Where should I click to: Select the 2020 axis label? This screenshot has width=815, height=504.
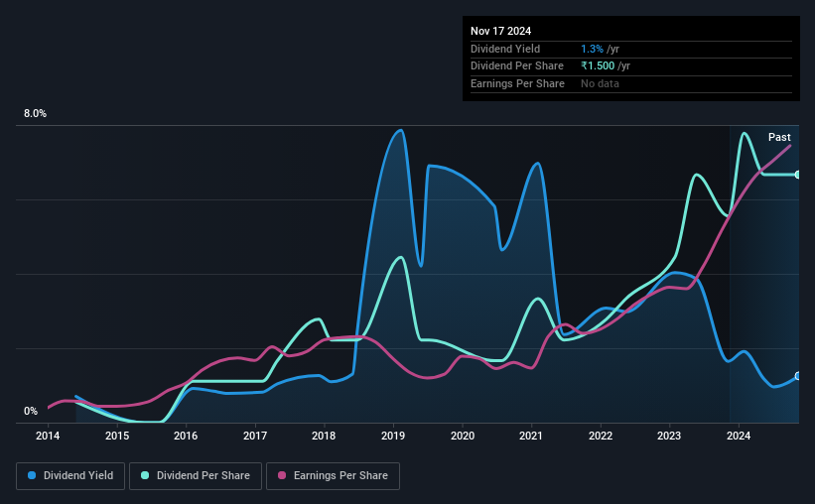pyautogui.click(x=462, y=436)
